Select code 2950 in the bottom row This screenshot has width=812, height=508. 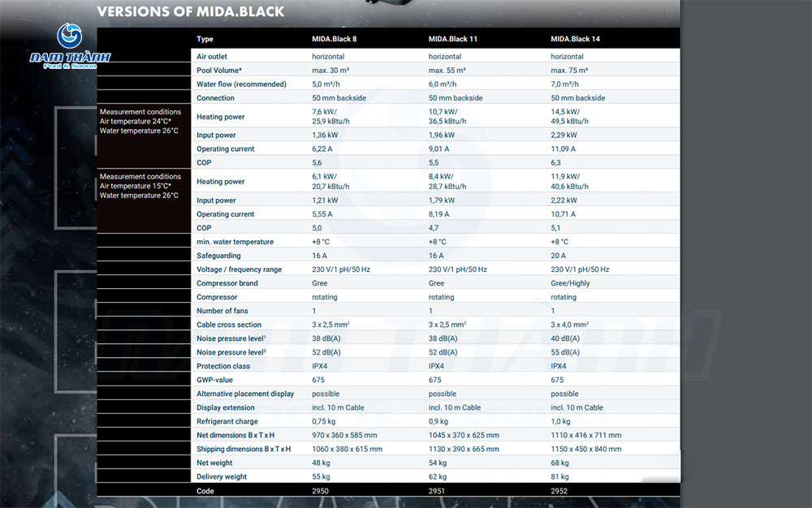pos(321,491)
